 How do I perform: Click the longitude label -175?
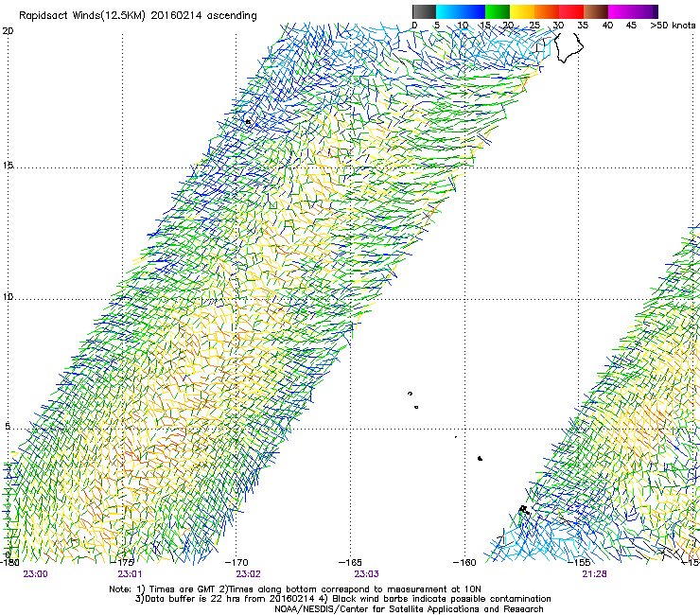pos(122,563)
